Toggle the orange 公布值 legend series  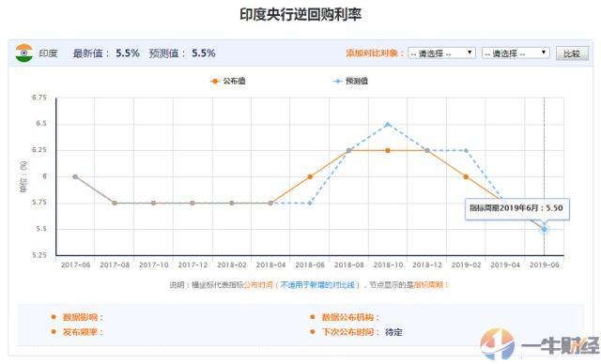pyautogui.click(x=228, y=81)
